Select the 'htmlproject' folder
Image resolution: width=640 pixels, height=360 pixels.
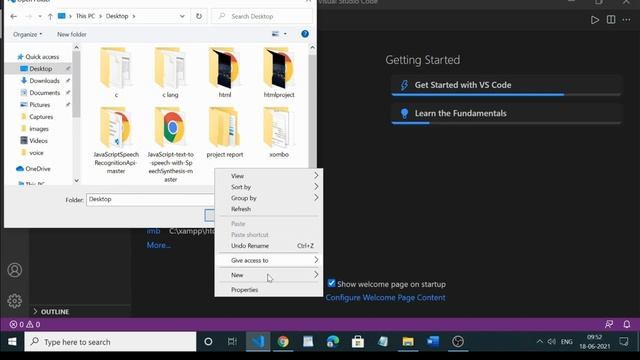tap(279, 73)
